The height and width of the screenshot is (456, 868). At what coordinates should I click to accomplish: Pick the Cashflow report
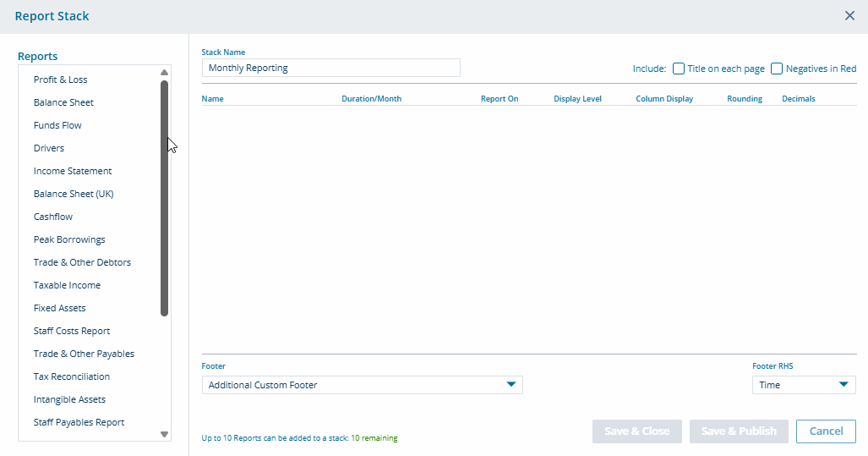click(x=53, y=217)
